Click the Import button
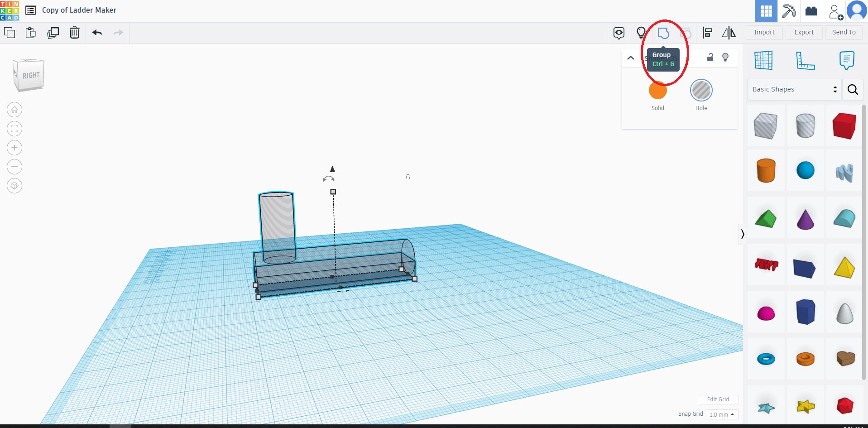This screenshot has width=868, height=428. pos(764,32)
